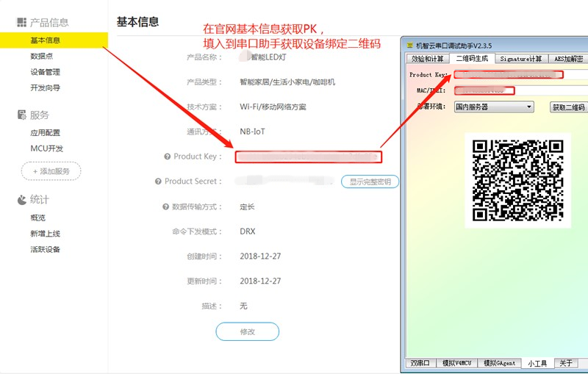Click help icon beside Product Key label

click(168, 157)
